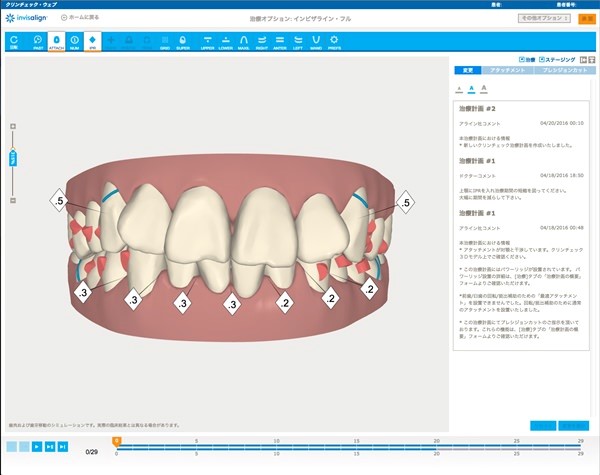Toggle the IPR display icon
The image size is (600, 475).
pyautogui.click(x=93, y=42)
